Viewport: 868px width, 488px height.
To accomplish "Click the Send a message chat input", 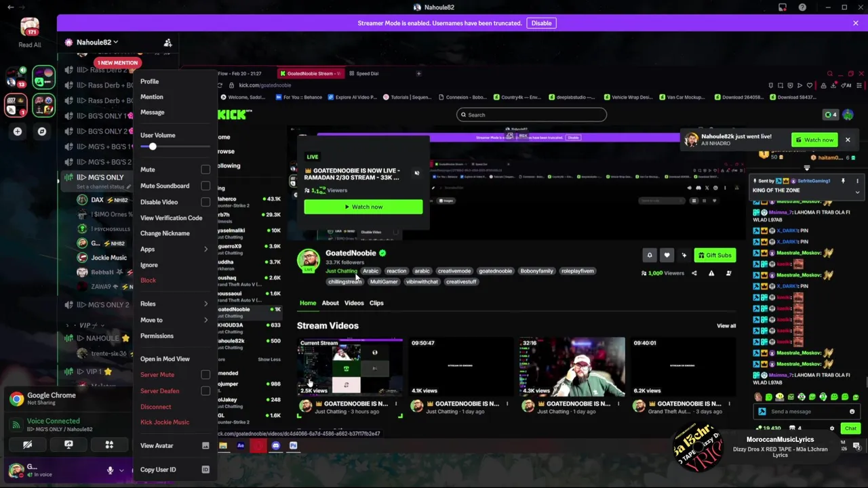I will point(807,411).
